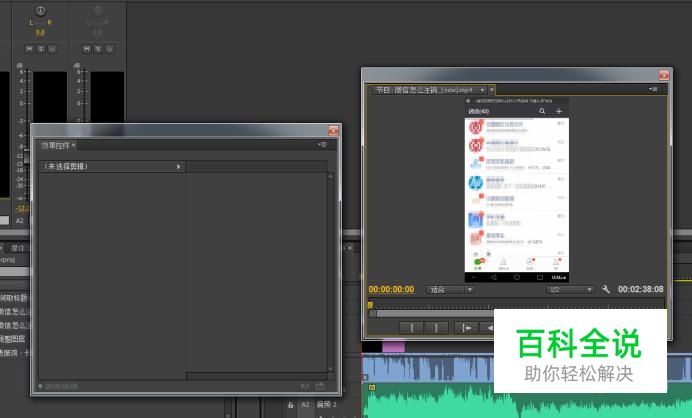692x418 pixels.
Task: Mute the first audio mixer track
Action: (x=29, y=49)
